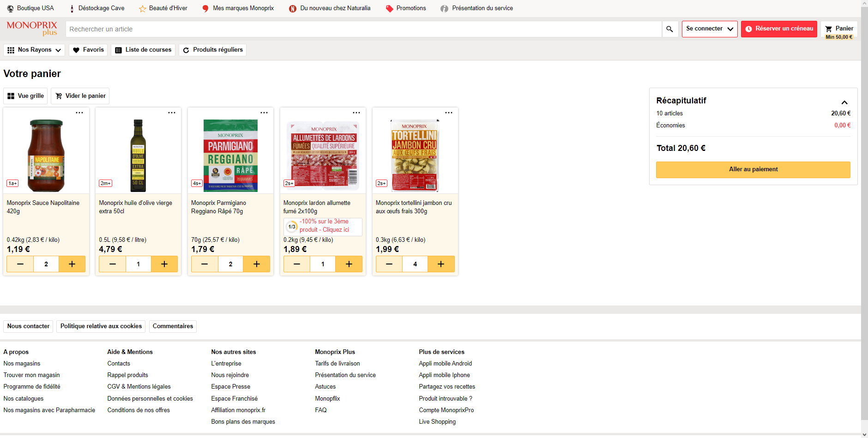Open Boutique USA link
868x438 pixels.
coord(30,8)
